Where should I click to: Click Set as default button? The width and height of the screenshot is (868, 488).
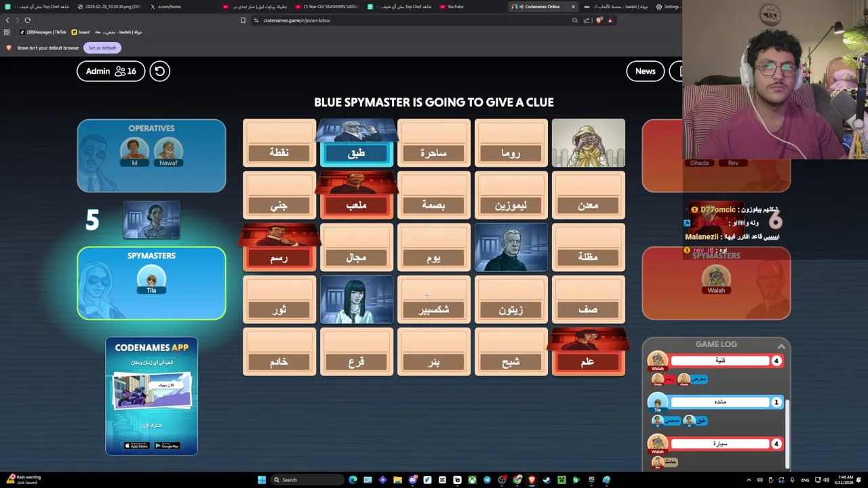102,48
